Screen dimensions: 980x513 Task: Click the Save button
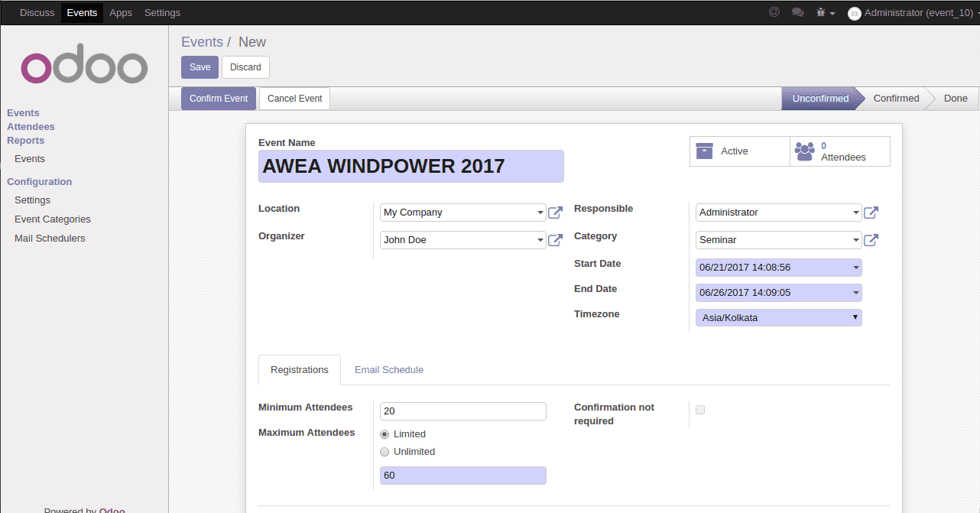coord(200,67)
